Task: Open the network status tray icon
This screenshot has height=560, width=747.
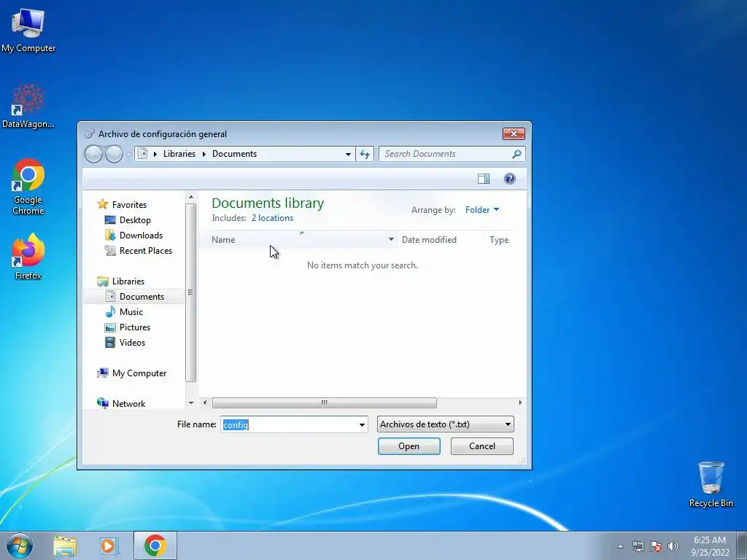Action: (x=638, y=546)
